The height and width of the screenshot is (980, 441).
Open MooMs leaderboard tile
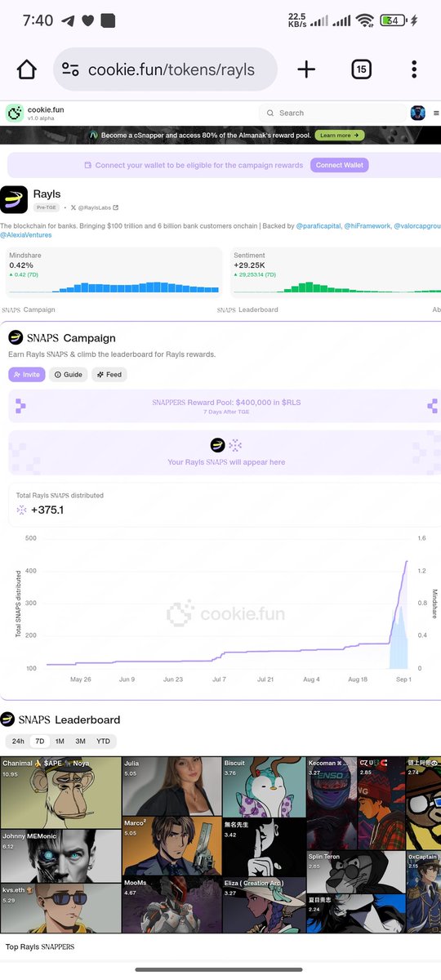(171, 905)
